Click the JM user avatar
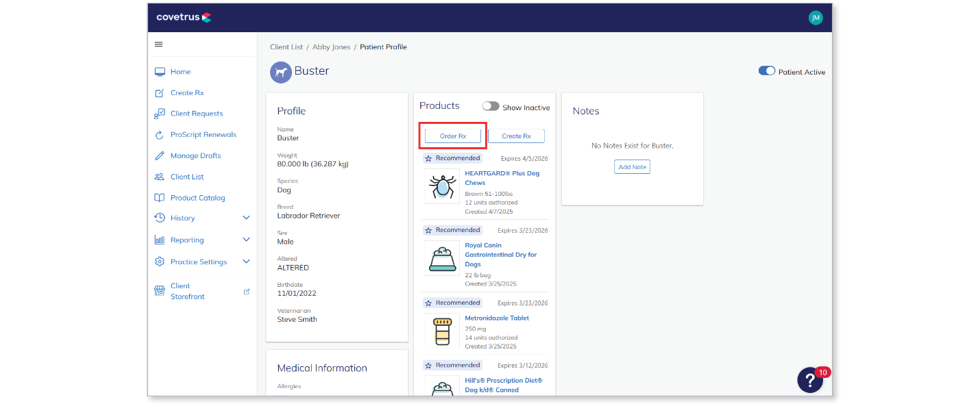Screen dimensions: 980x406 point(816,18)
